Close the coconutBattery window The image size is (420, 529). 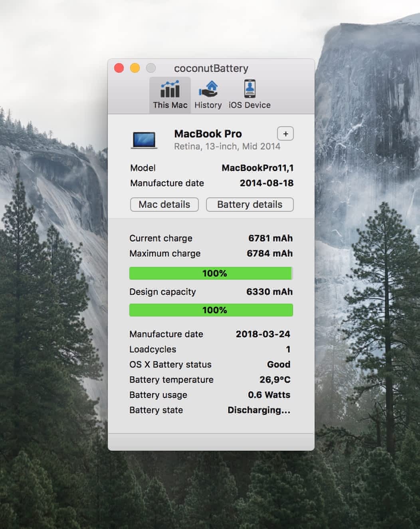[119, 68]
